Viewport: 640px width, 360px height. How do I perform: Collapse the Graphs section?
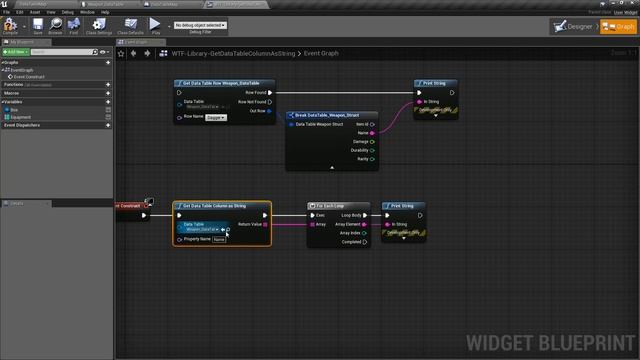click(2, 62)
